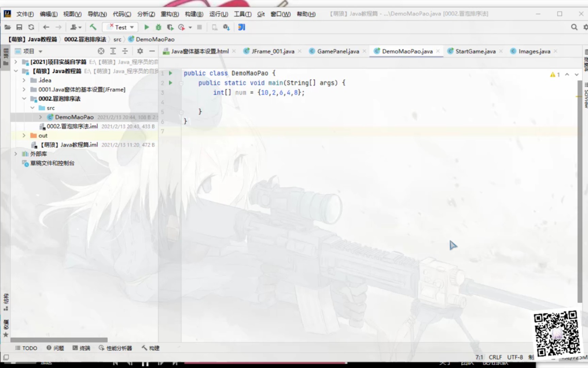The width and height of the screenshot is (588, 368).
Task: Select 0002.冒泡排序法.iml file in tree
Action: pyautogui.click(x=72, y=126)
